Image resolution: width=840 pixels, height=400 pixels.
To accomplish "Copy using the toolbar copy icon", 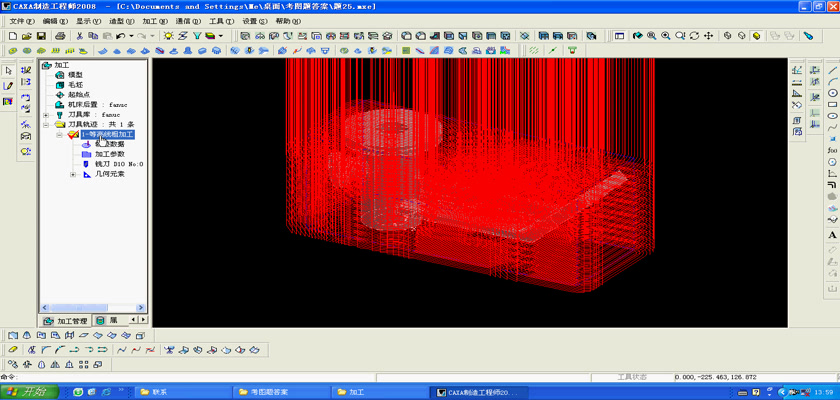I will point(93,36).
